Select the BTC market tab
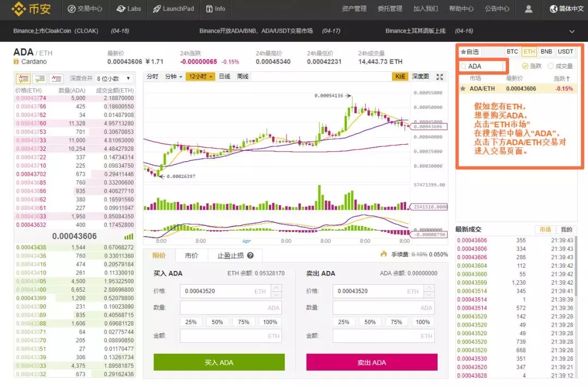Viewport: 588px width, 387px height. click(512, 52)
